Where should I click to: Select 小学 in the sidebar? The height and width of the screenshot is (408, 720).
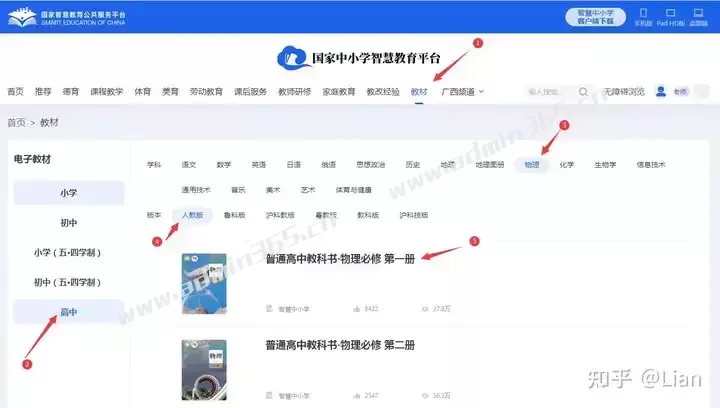(x=69, y=193)
